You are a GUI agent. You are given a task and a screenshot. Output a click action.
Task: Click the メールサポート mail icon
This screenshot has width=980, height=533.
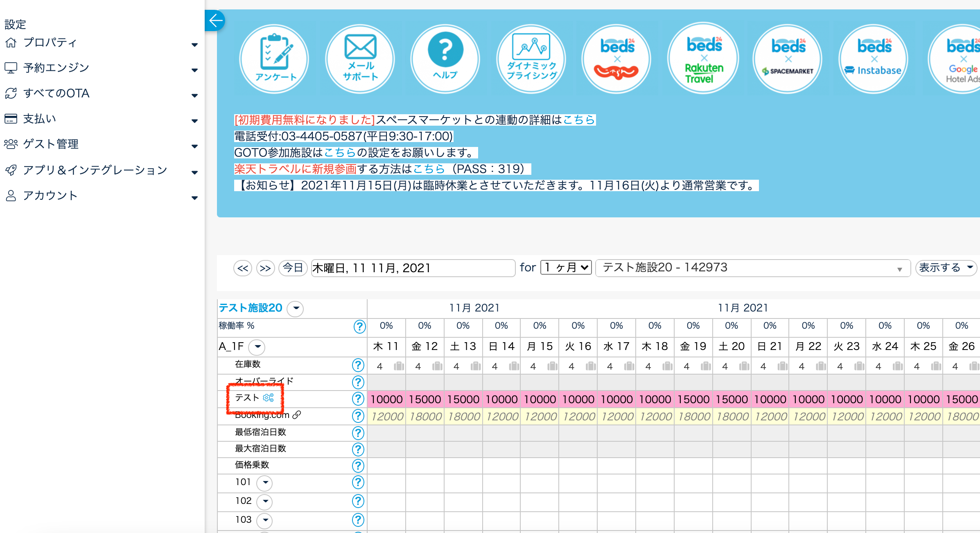(360, 59)
